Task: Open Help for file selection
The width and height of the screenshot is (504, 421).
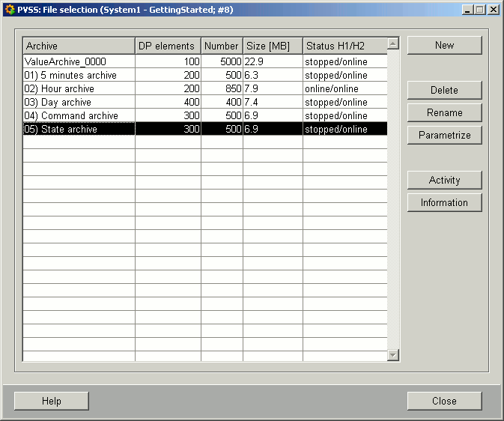Action: pyautogui.click(x=51, y=402)
